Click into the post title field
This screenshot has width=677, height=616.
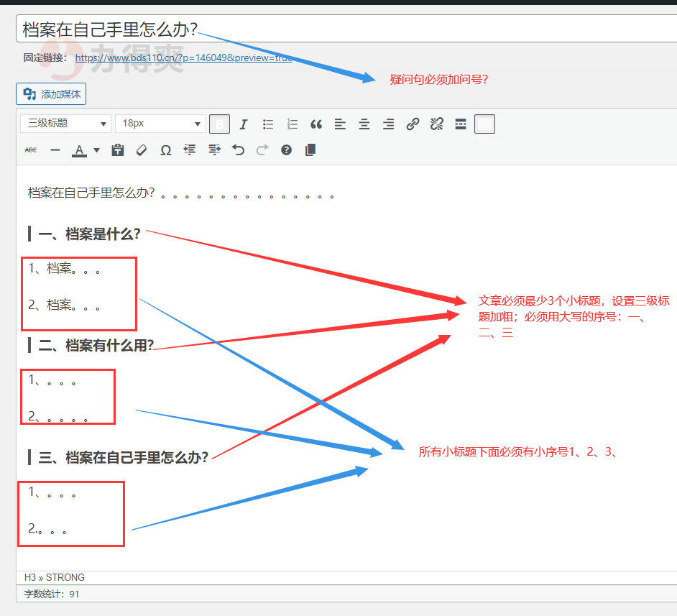pos(346,29)
